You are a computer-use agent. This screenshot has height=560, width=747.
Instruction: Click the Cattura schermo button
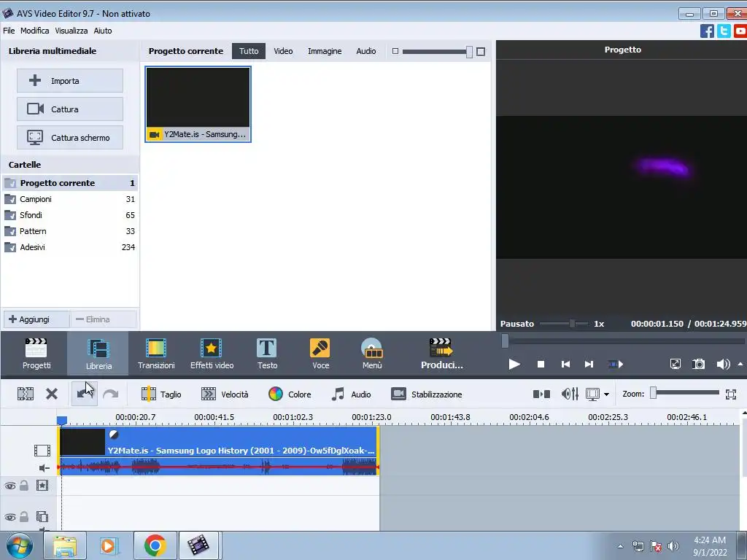click(x=70, y=138)
